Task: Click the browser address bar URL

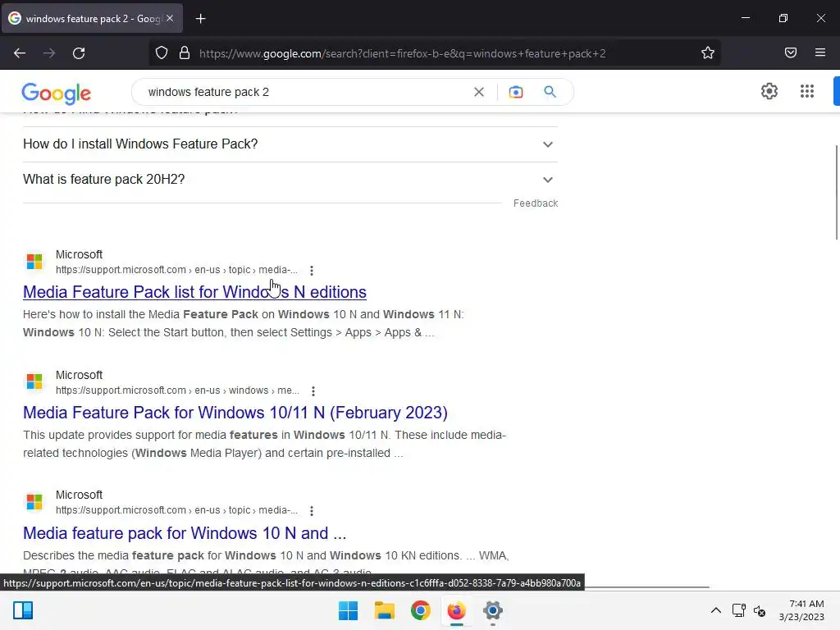Action: (402, 53)
